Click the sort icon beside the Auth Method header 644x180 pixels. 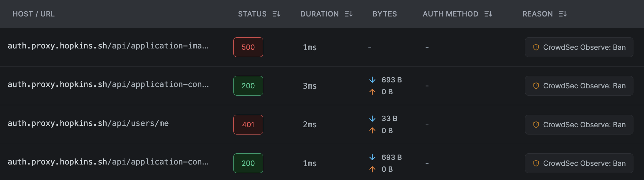click(488, 14)
